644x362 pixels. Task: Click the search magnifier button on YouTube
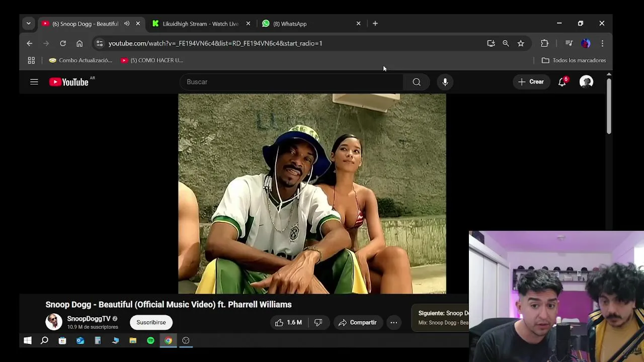[x=417, y=82]
